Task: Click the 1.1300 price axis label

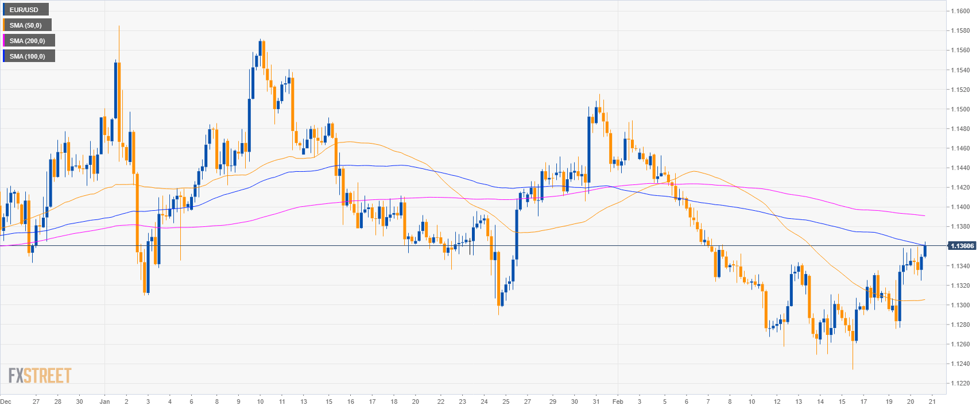Action: click(959, 305)
